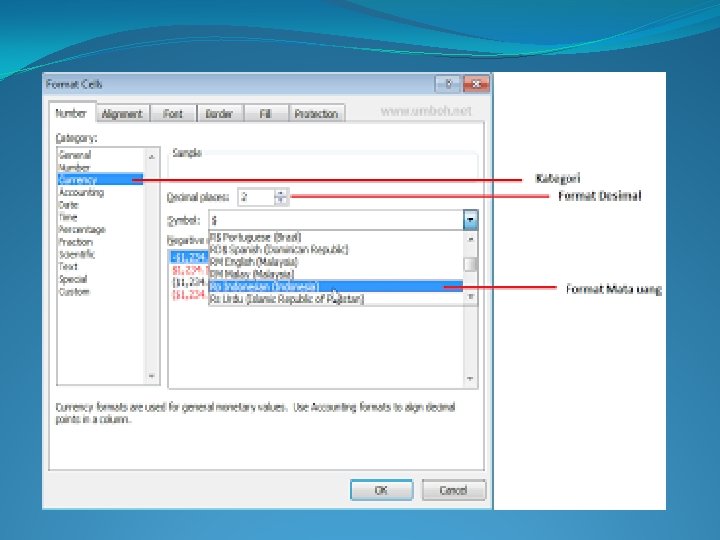Image resolution: width=720 pixels, height=540 pixels.
Task: Choose the Special category
Action: pos(101,279)
